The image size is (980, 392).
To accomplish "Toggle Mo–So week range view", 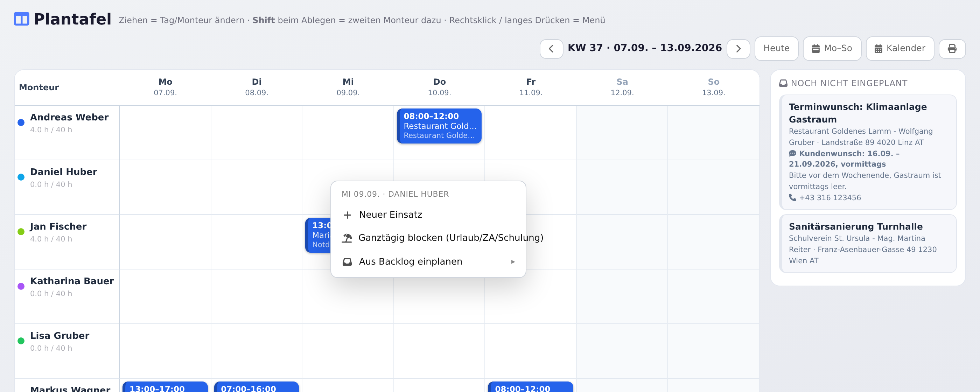I will pos(832,48).
